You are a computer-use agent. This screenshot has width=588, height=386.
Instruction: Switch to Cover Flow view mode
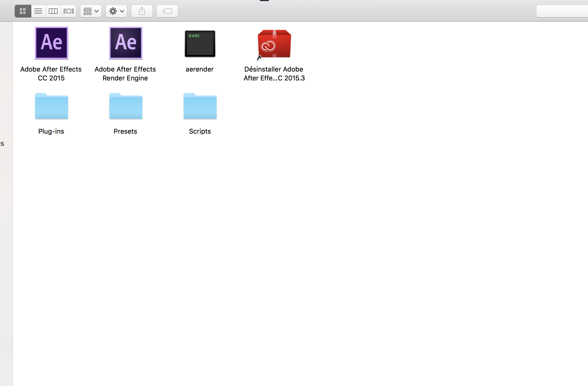pos(68,11)
